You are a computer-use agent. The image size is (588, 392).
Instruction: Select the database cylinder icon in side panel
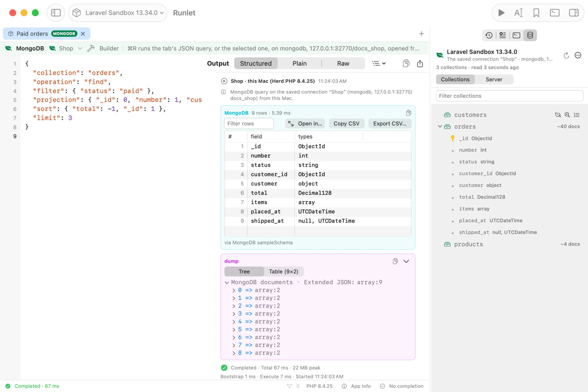[x=530, y=35]
